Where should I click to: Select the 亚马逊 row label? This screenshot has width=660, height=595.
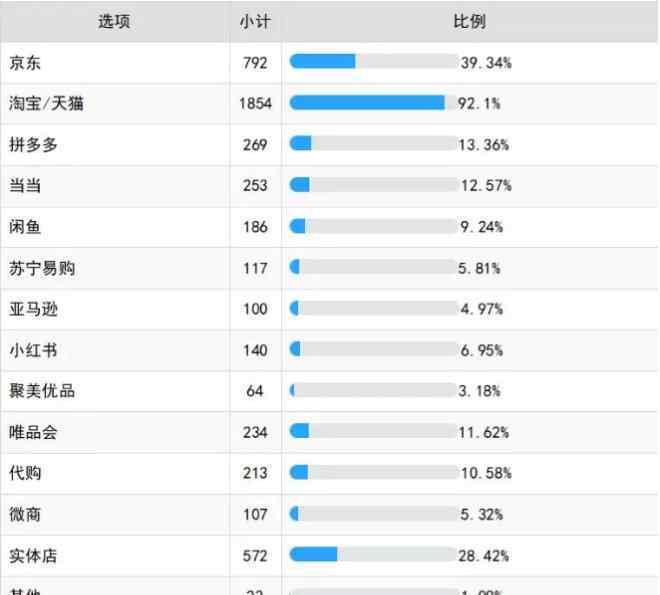[x=33, y=309]
